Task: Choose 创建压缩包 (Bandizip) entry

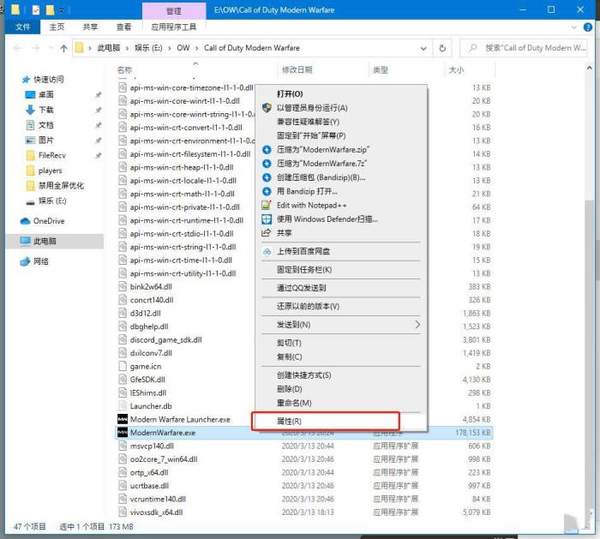Action: (321, 177)
